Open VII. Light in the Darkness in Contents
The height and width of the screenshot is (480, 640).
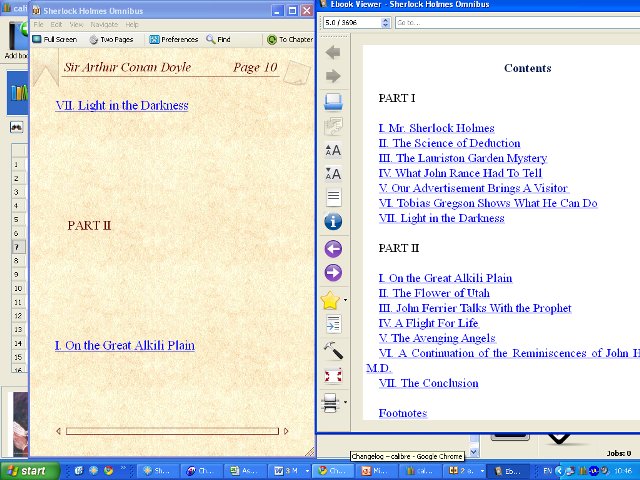[441, 218]
